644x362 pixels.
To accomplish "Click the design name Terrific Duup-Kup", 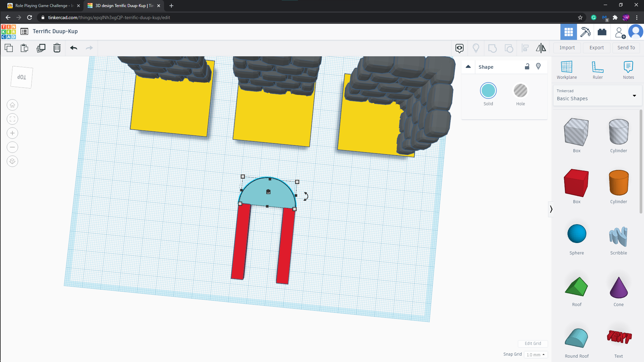I will 55,32.
